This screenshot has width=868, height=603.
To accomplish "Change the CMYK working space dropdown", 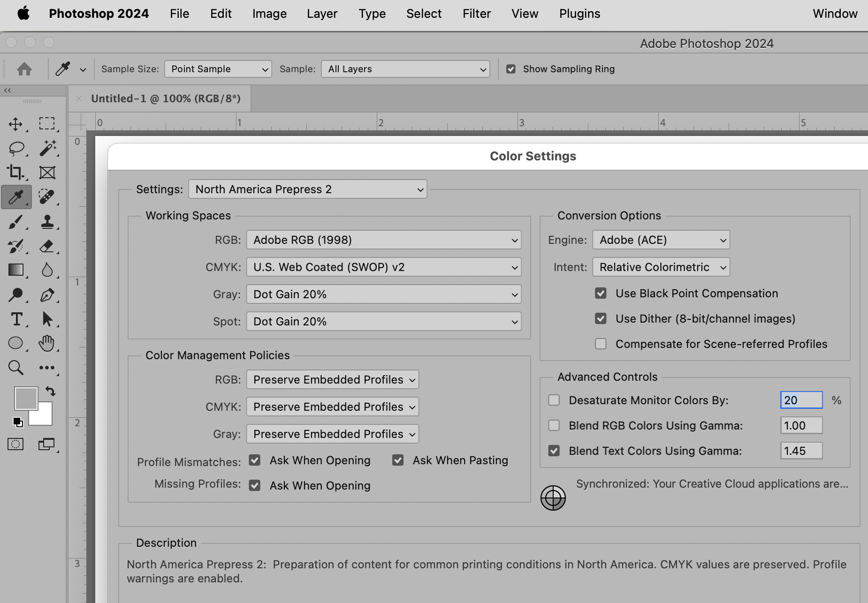I will click(383, 267).
